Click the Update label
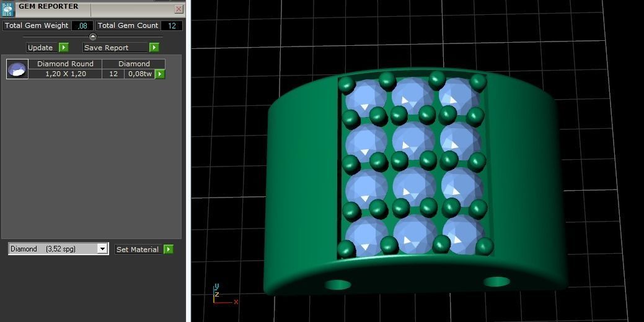This screenshot has width=644, height=322. [40, 48]
